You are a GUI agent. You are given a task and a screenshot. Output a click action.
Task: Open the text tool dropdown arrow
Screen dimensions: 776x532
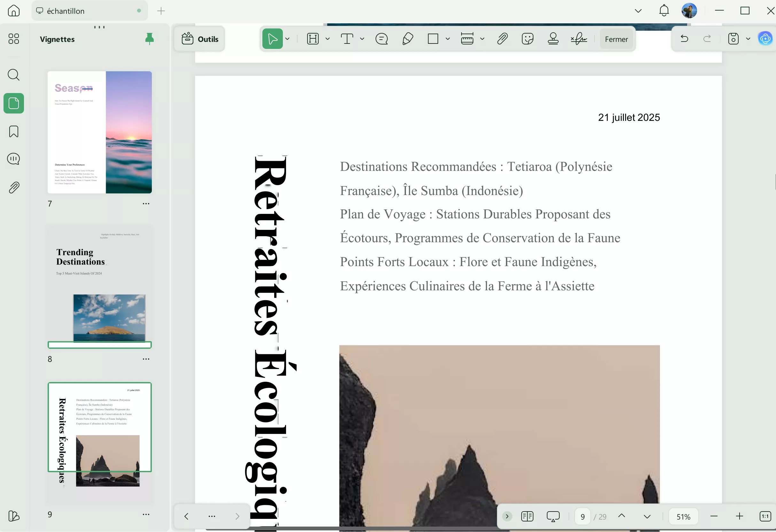(x=363, y=38)
